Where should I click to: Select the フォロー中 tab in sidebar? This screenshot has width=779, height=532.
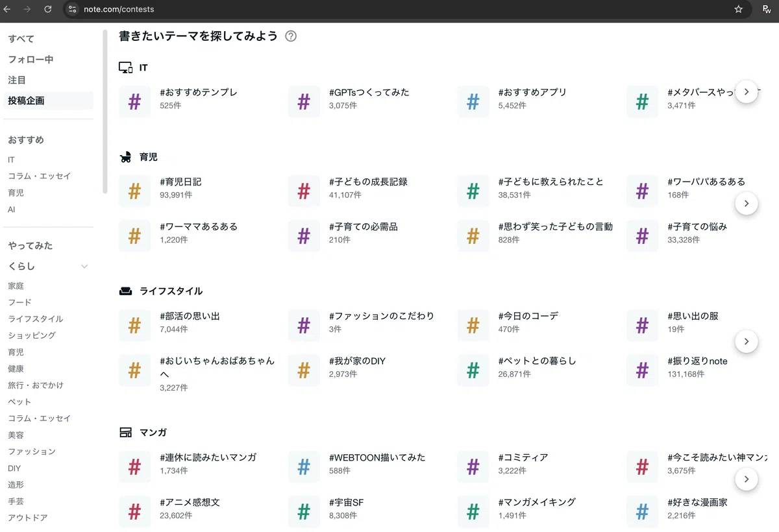[x=31, y=60]
